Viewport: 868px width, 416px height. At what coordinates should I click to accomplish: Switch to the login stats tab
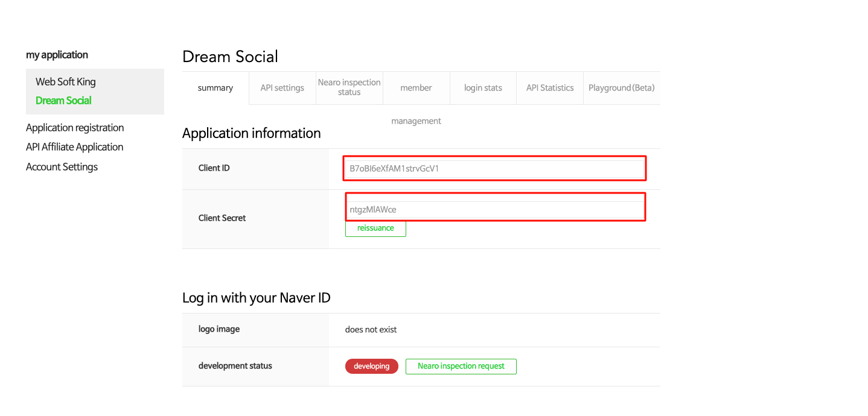483,88
